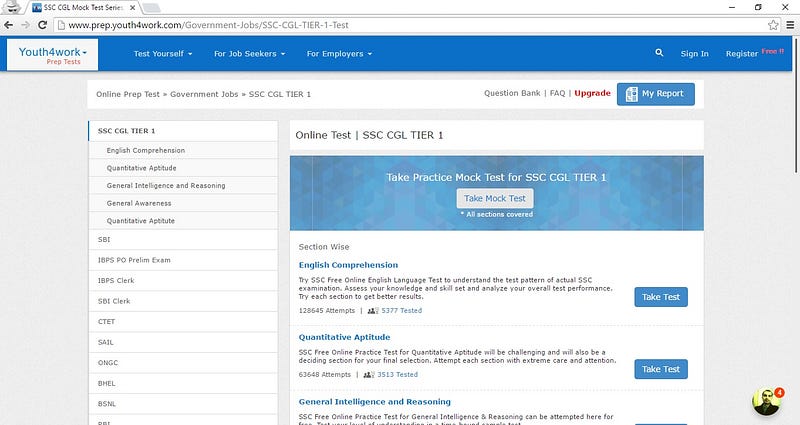Click the Upgrade link

click(592, 93)
